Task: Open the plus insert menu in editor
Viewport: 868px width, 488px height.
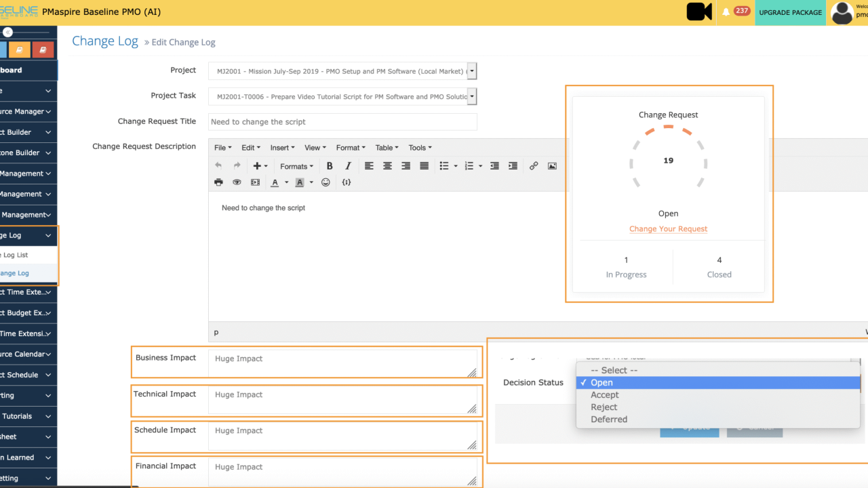Action: [260, 165]
